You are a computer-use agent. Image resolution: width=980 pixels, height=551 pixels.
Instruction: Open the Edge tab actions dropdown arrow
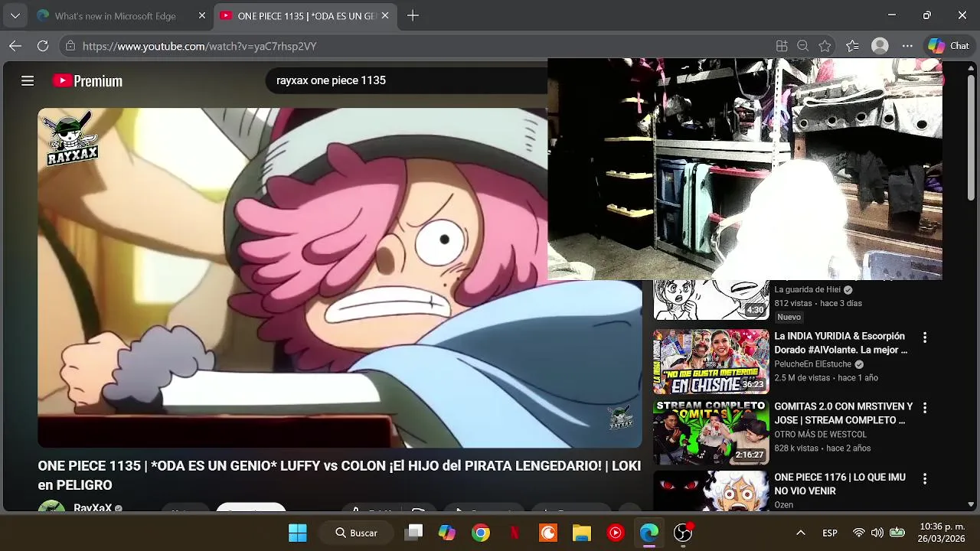15,15
